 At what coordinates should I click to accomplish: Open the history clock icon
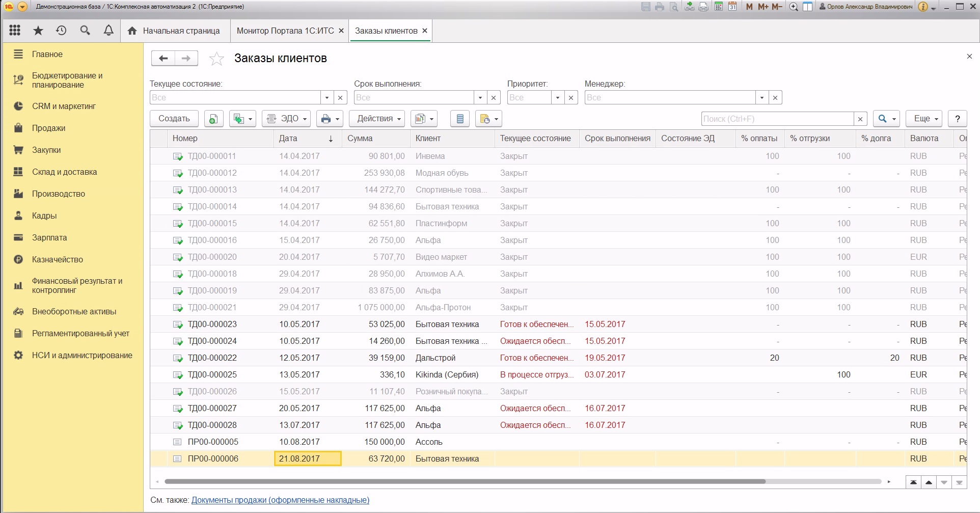61,31
